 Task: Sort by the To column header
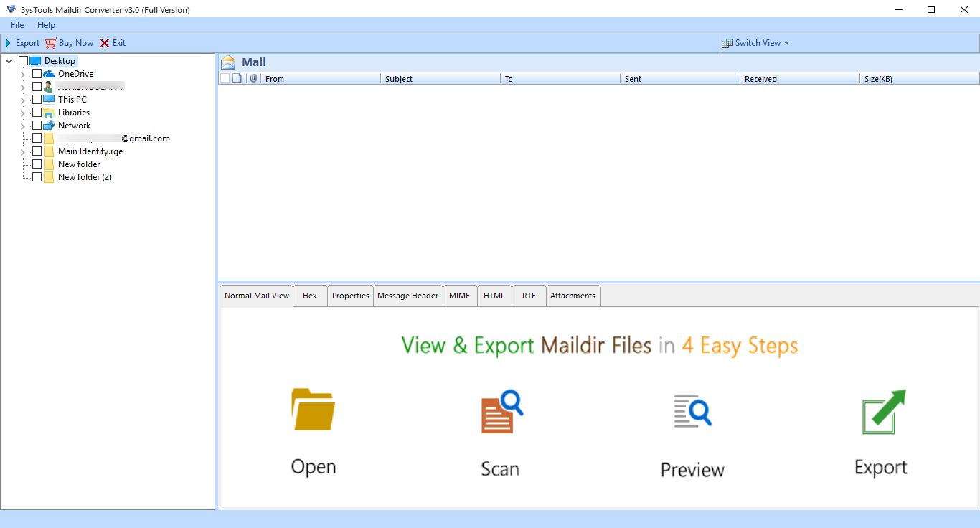(560, 79)
